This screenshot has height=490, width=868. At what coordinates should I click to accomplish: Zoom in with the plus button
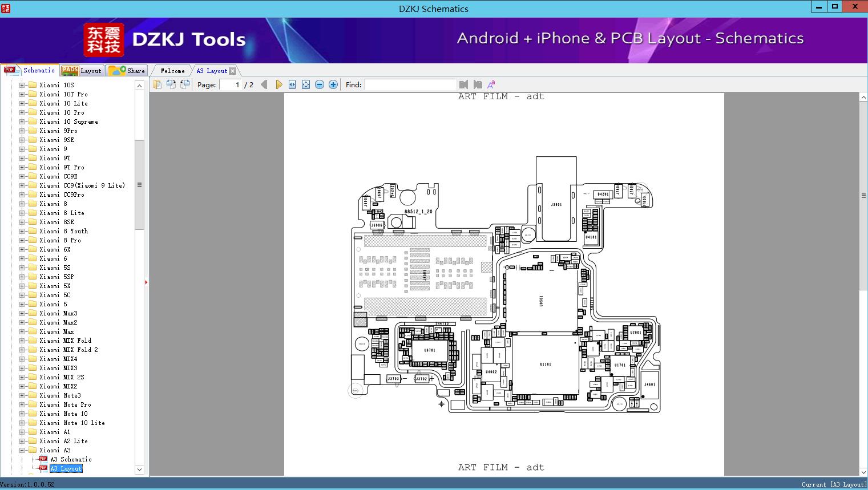333,84
